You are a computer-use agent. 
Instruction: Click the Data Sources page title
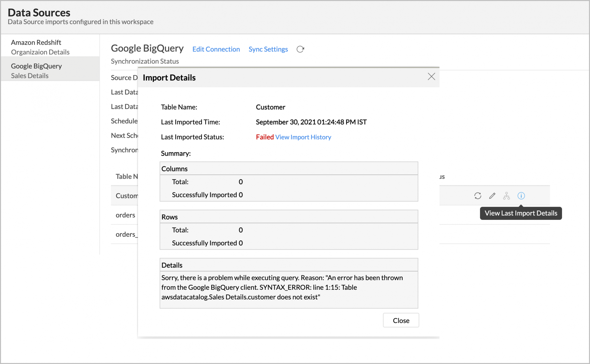pyautogui.click(x=39, y=13)
